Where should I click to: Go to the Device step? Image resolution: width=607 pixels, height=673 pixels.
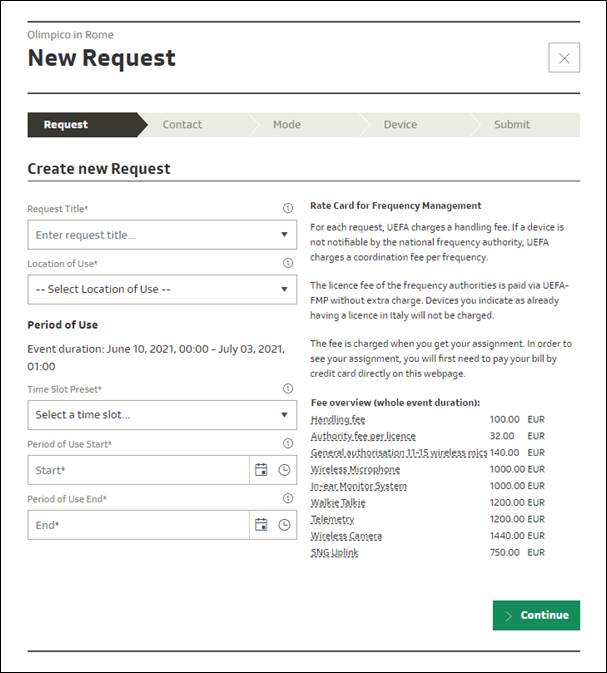(x=400, y=125)
